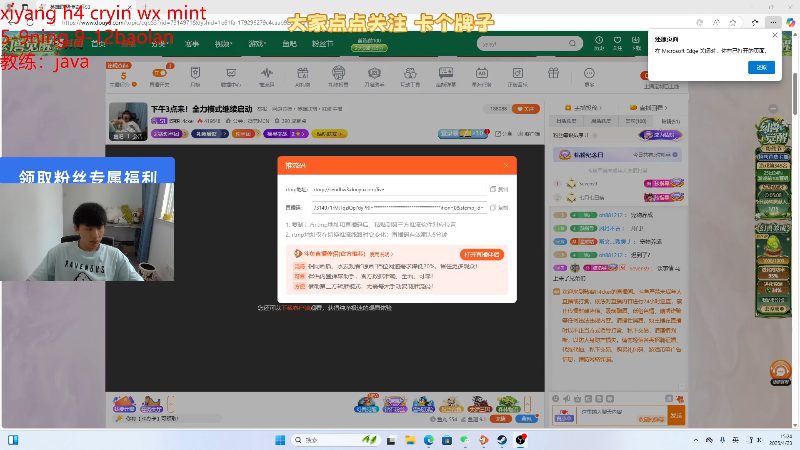Click the stream key input field

tap(398, 208)
